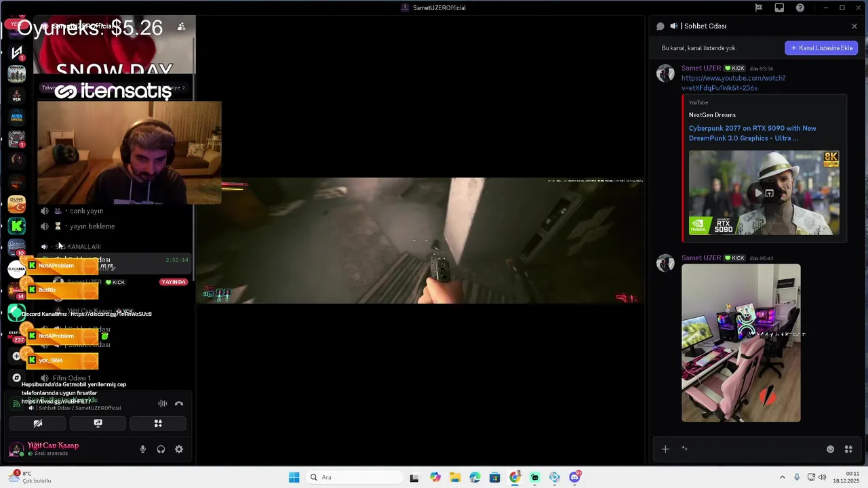Open the server boost goal chevron
The height and width of the screenshot is (488, 868).
pyautogui.click(x=183, y=88)
